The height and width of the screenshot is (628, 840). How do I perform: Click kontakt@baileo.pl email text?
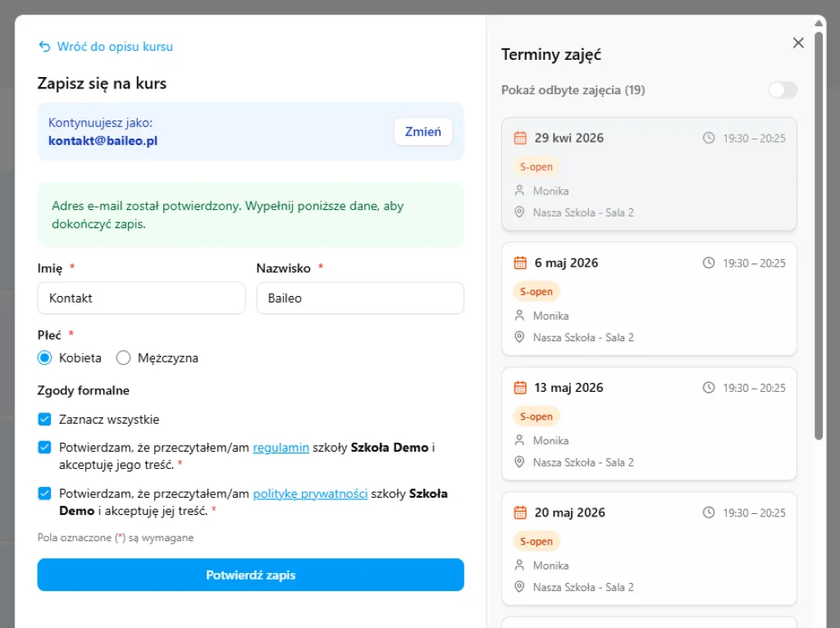tap(103, 141)
